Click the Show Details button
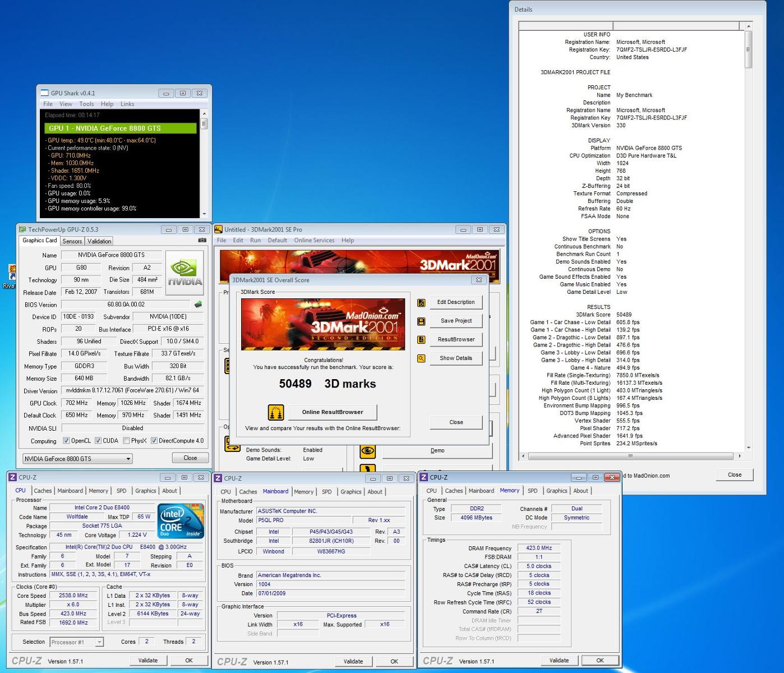Image resolution: width=784 pixels, height=673 pixels. click(456, 358)
